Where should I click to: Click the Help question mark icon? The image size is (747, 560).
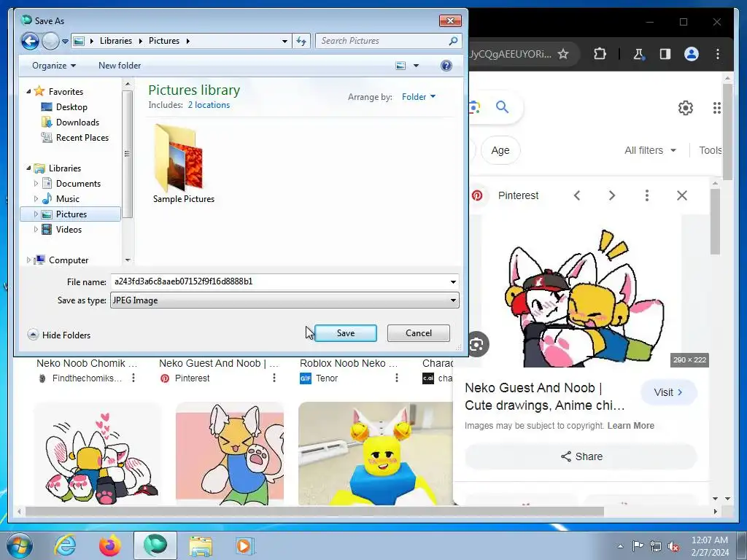[446, 66]
